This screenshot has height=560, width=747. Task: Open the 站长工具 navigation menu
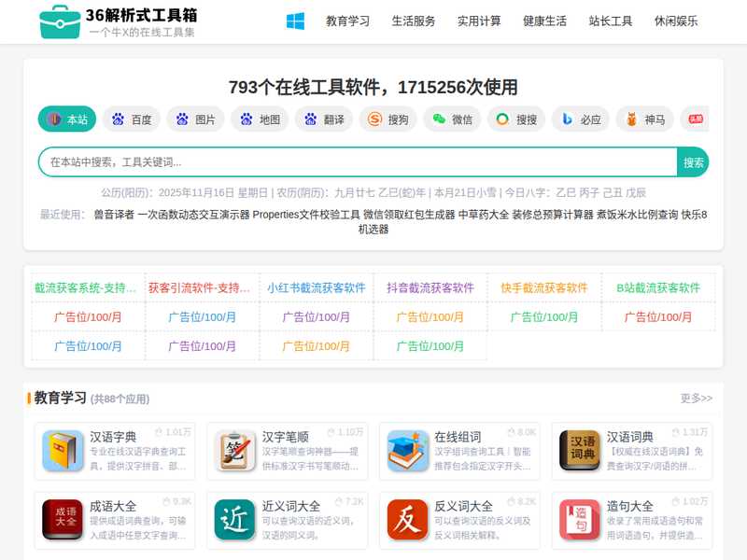coord(611,21)
